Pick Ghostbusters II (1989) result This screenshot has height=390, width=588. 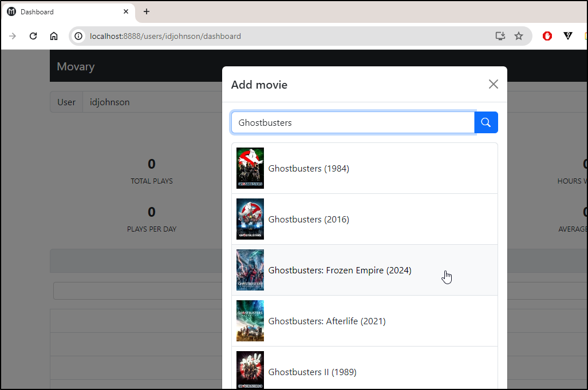(x=365, y=368)
